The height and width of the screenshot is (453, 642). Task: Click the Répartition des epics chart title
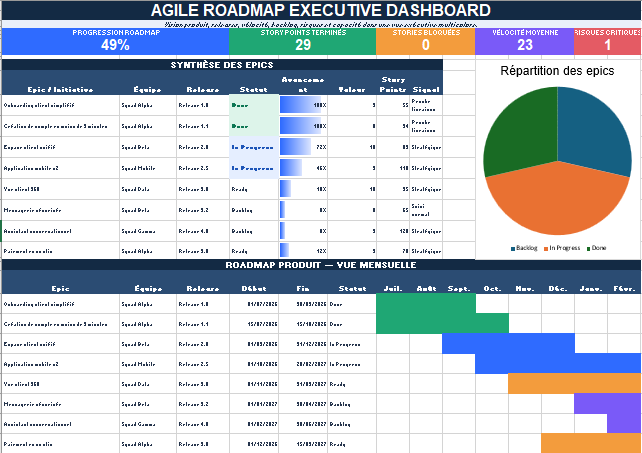(x=557, y=71)
